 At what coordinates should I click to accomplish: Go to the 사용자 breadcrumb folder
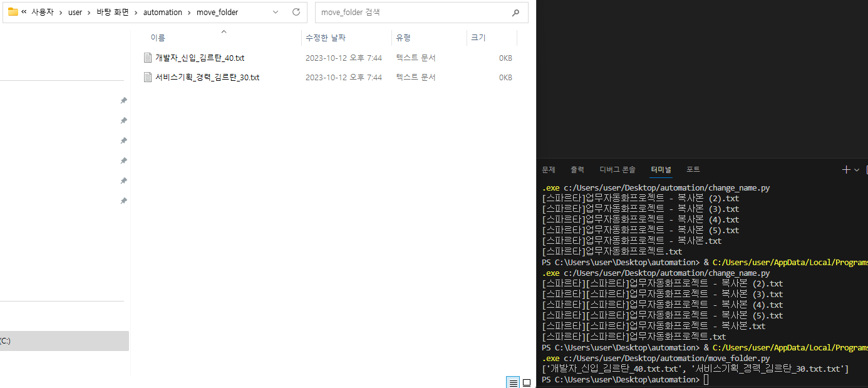(x=42, y=12)
